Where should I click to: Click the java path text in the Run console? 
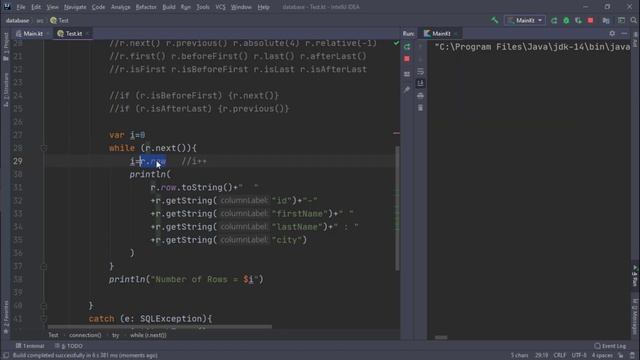[x=532, y=47]
